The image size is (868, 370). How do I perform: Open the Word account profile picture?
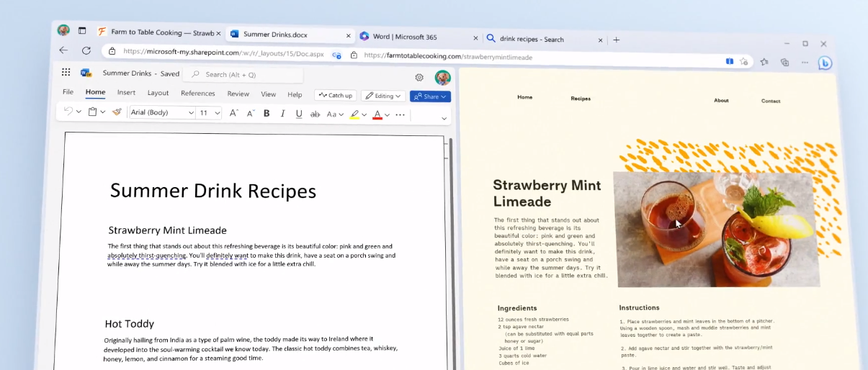point(442,78)
